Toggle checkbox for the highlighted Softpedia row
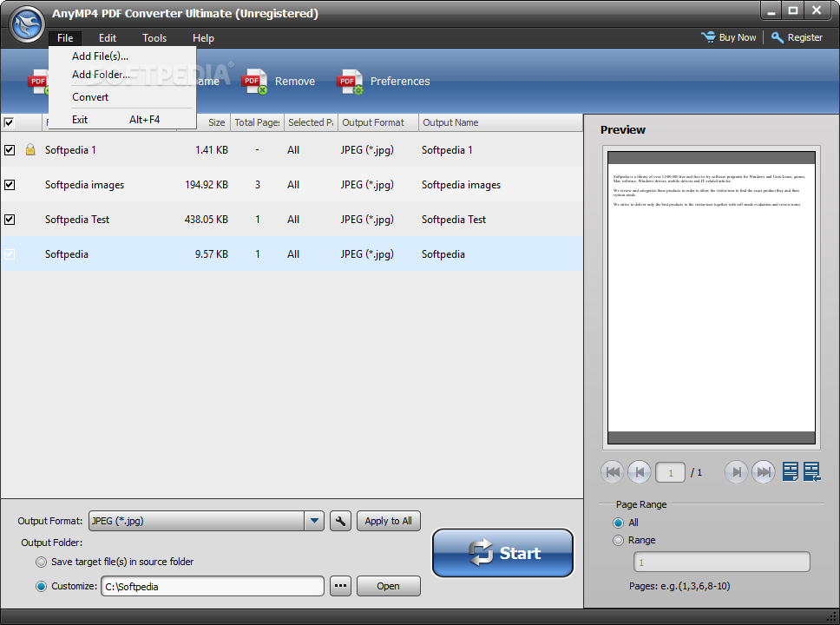 pyautogui.click(x=10, y=254)
